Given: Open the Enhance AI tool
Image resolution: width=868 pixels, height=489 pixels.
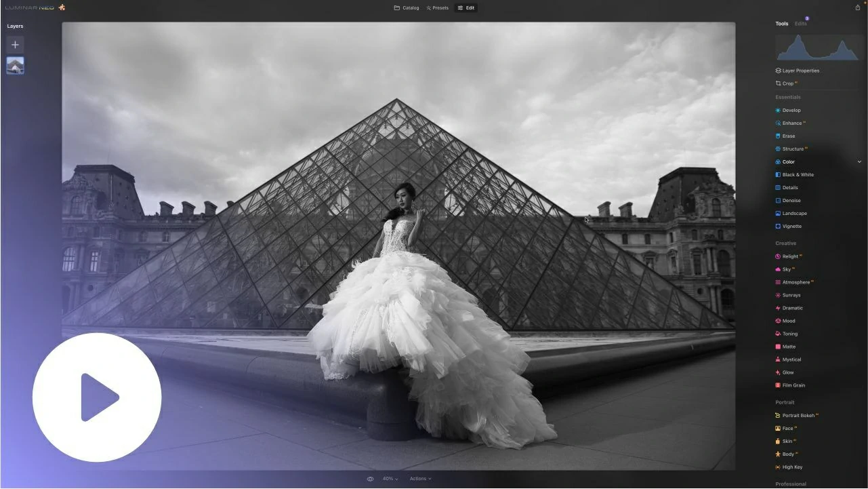Looking at the screenshot, I should coord(792,123).
